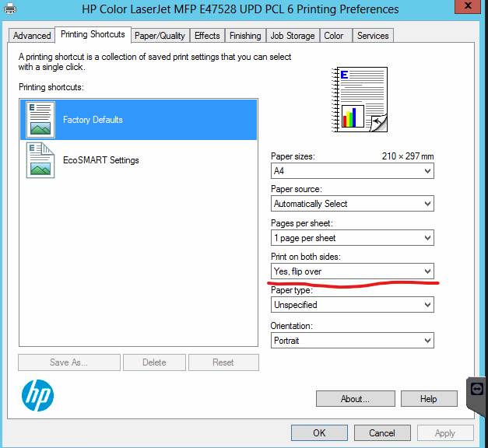Click the Reset button
The width and height of the screenshot is (488, 448).
click(x=223, y=362)
